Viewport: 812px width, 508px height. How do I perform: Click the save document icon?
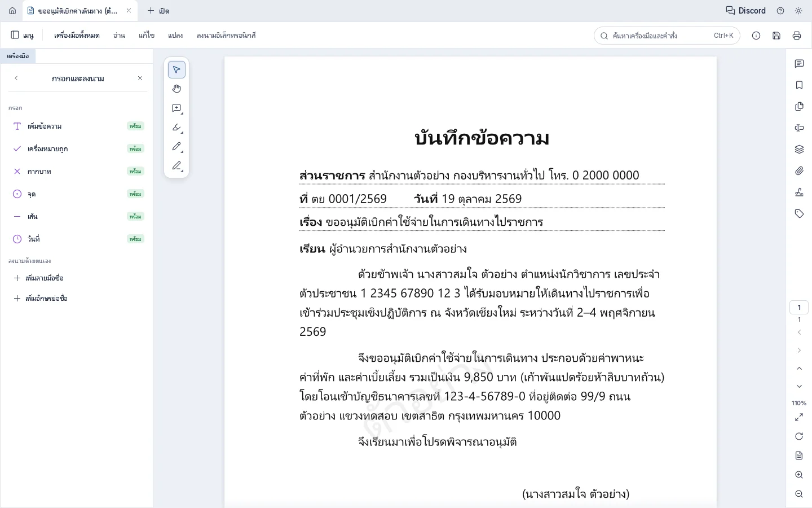(x=776, y=36)
